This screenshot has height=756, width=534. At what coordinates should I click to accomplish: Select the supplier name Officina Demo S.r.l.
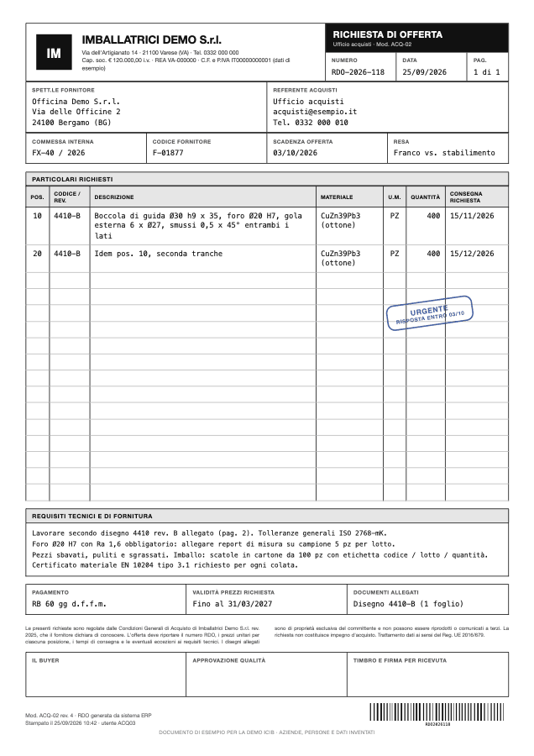(76, 102)
